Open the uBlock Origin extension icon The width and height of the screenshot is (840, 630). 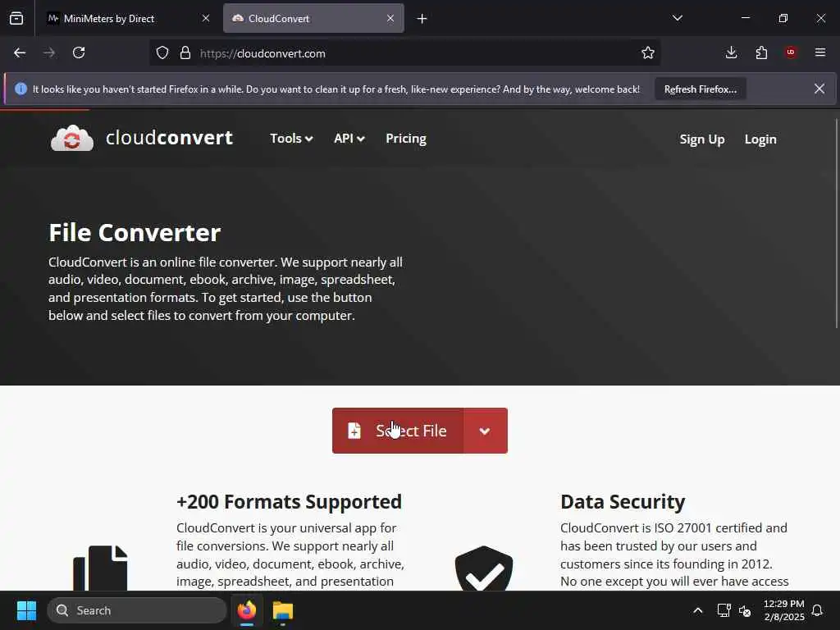tap(791, 52)
